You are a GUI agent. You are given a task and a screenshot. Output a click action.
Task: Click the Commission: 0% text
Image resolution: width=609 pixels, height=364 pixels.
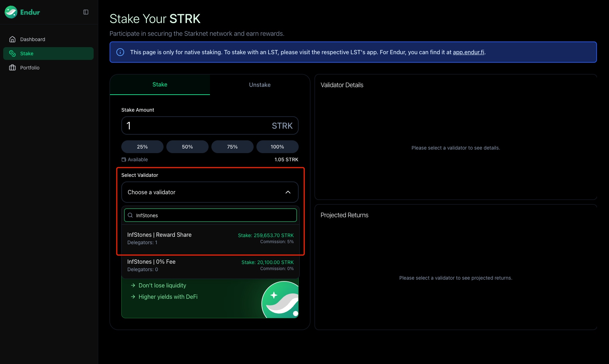(x=277, y=269)
